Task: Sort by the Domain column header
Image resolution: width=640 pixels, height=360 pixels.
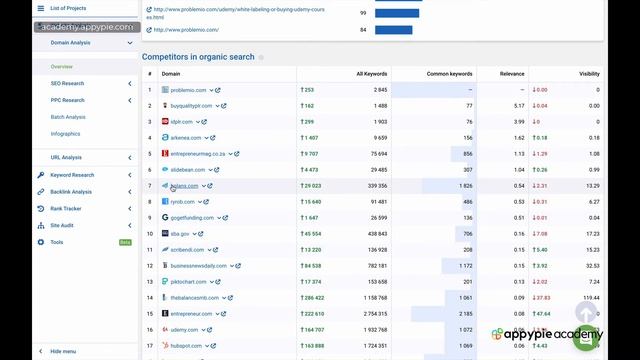Action: 171,74
